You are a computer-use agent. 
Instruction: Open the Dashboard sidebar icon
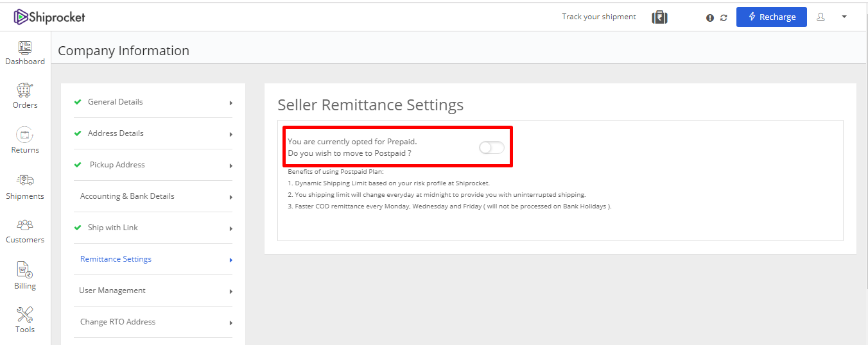[25, 47]
